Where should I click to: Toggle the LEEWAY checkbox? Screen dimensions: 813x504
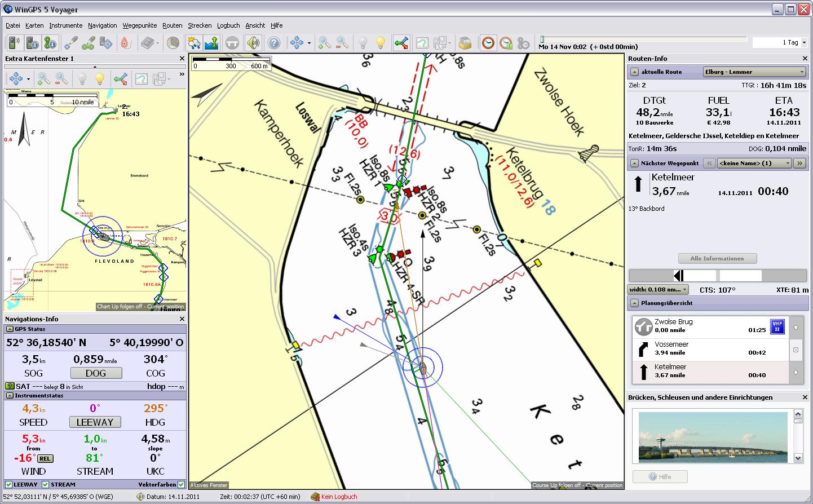[8, 484]
